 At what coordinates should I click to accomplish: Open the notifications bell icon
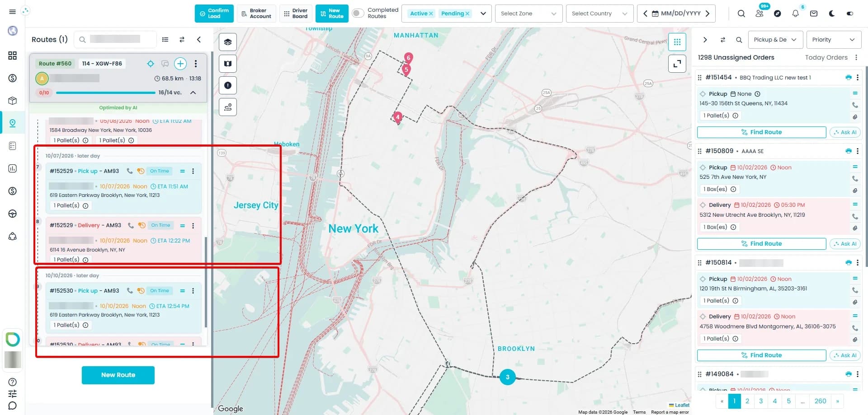(x=795, y=14)
